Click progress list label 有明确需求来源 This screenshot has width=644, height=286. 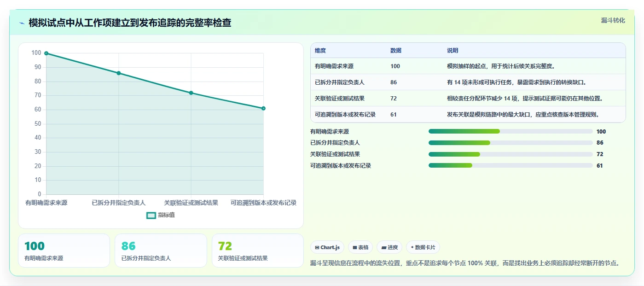(330, 132)
